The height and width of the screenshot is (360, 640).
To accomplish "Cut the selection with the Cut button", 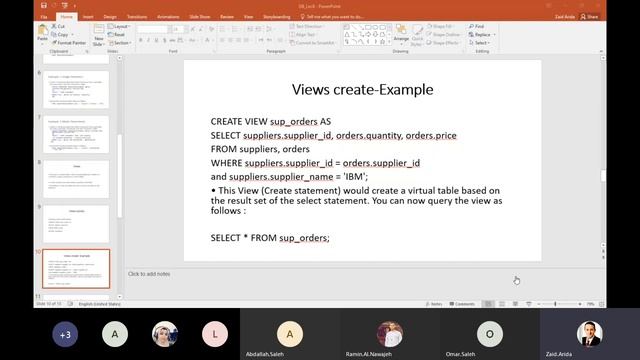I will 58,26.
